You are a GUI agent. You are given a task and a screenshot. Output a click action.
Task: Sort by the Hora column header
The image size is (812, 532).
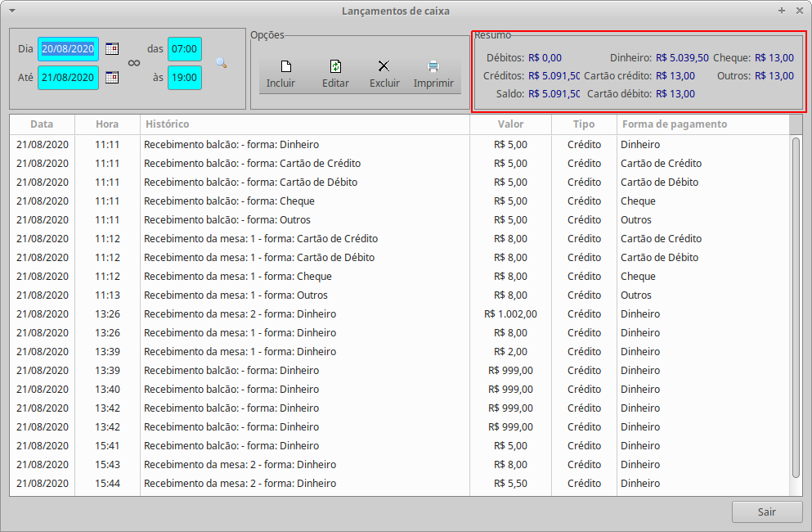(x=107, y=124)
